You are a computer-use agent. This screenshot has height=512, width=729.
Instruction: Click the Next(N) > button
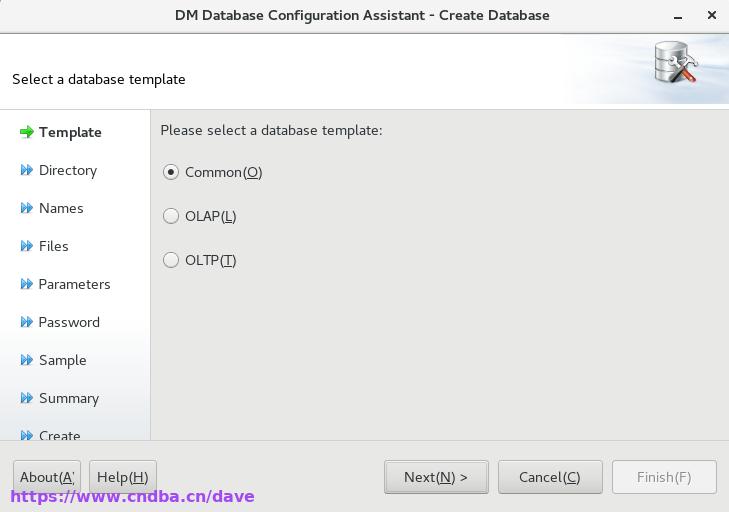(436, 477)
